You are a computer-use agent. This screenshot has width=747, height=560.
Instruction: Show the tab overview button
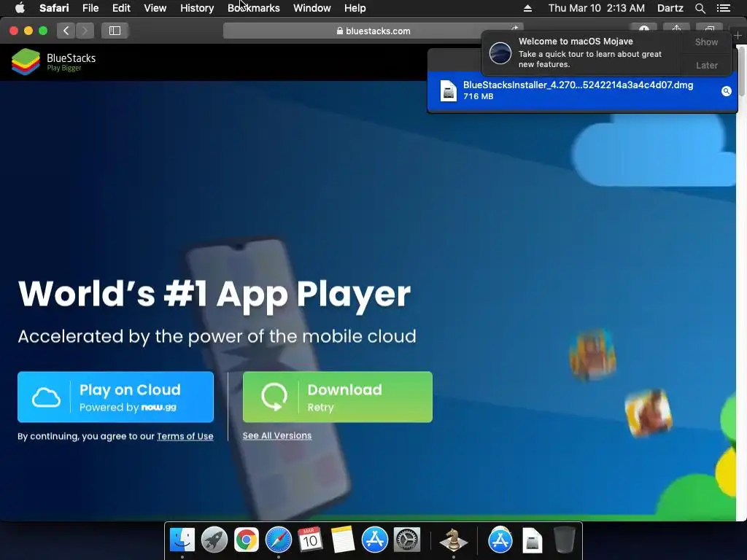(709, 28)
